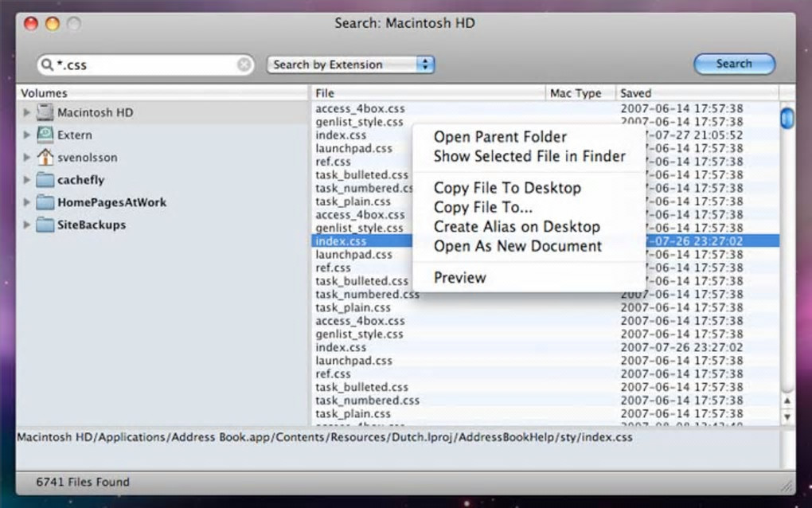Expand the Macintosh HD volume

pos(26,112)
